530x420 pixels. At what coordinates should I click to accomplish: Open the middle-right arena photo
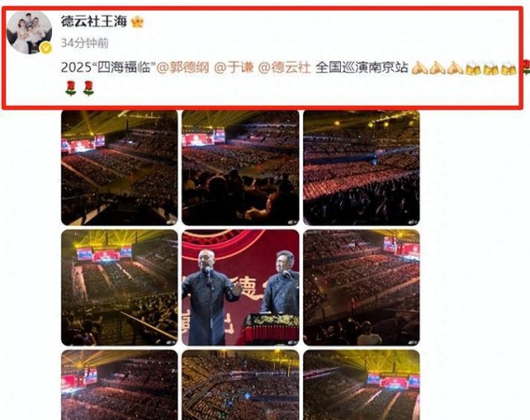pyautogui.click(x=361, y=288)
